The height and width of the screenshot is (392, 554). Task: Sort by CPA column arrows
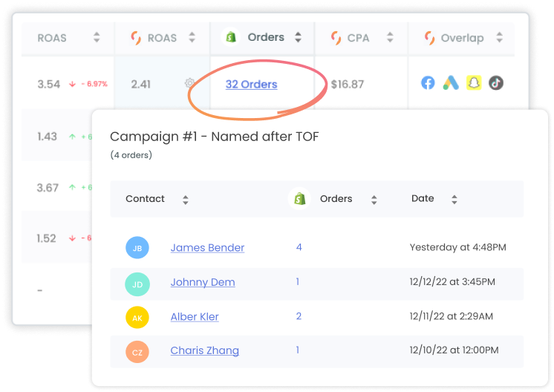(x=390, y=37)
